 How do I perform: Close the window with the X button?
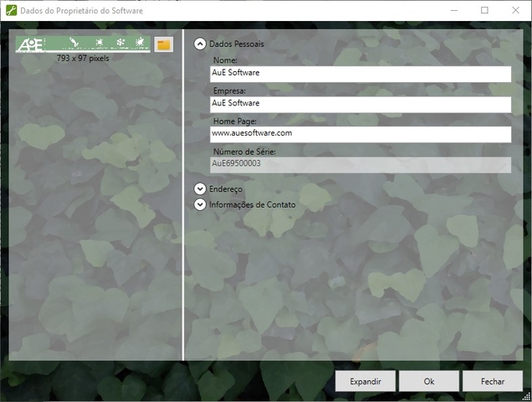coord(514,11)
